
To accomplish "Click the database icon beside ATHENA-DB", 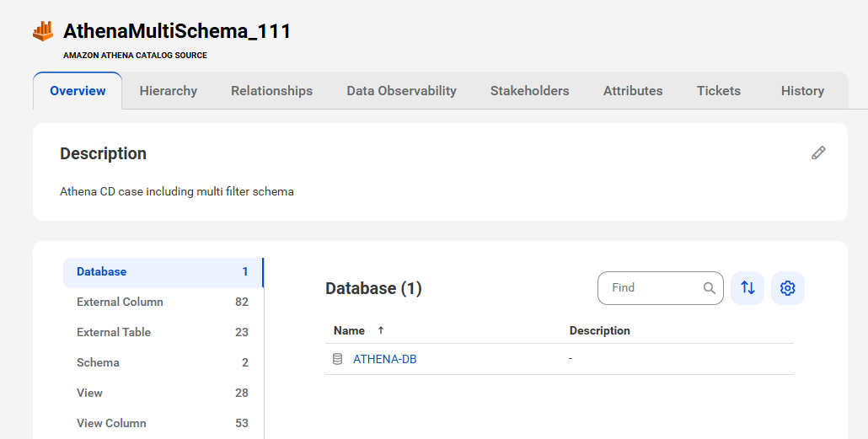I will click(337, 359).
